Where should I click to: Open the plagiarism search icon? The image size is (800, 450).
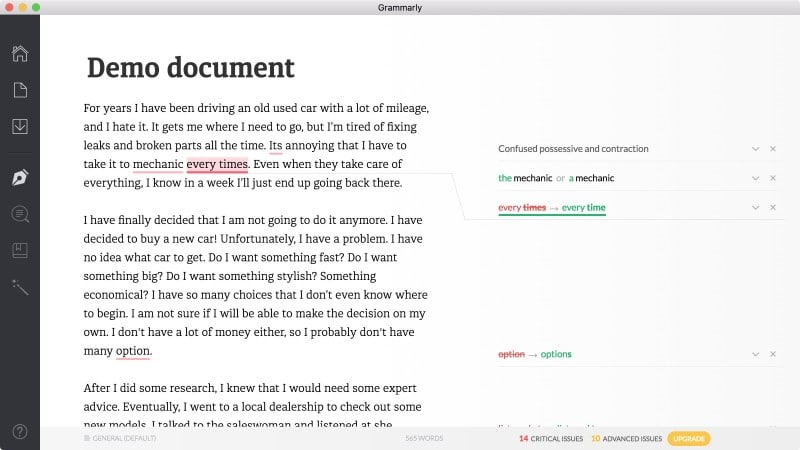[x=20, y=214]
